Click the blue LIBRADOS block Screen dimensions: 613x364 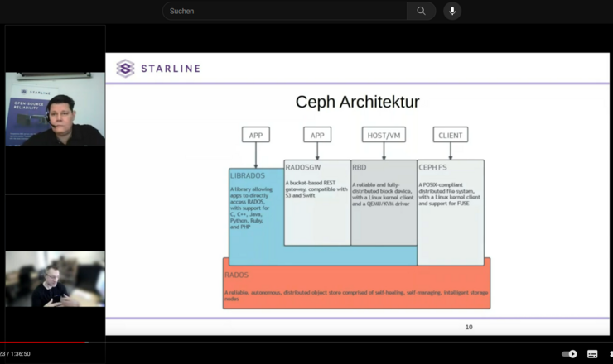(x=255, y=215)
